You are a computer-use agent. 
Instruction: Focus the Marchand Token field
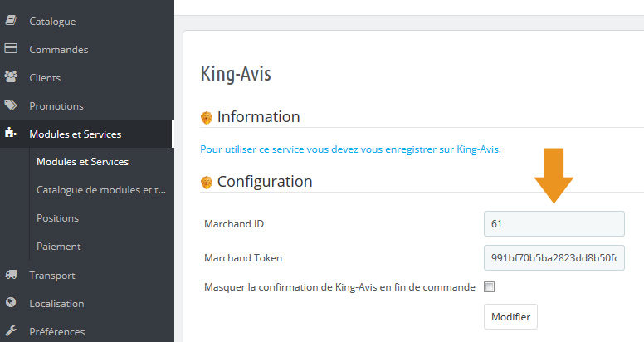pos(554,257)
